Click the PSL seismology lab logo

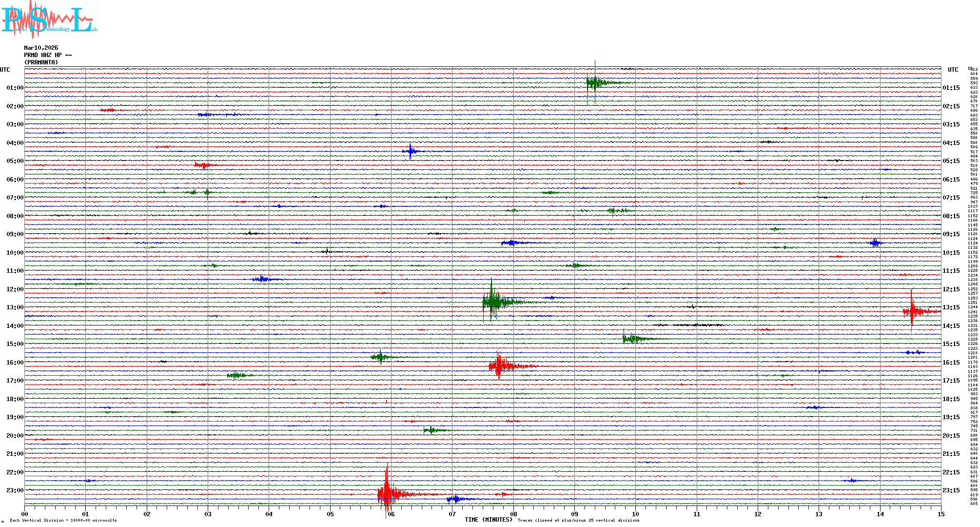49,20
